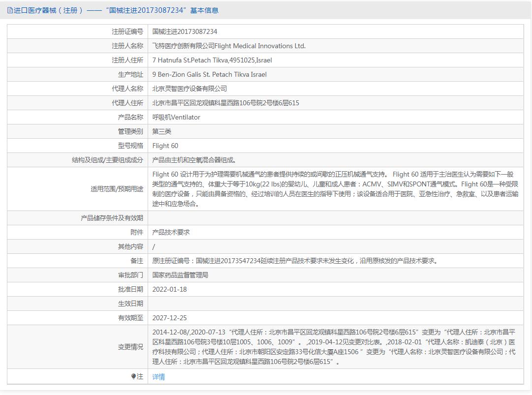
Task: Select change history paragraph starting 2014-12-08
Action: pyautogui.click(x=334, y=347)
